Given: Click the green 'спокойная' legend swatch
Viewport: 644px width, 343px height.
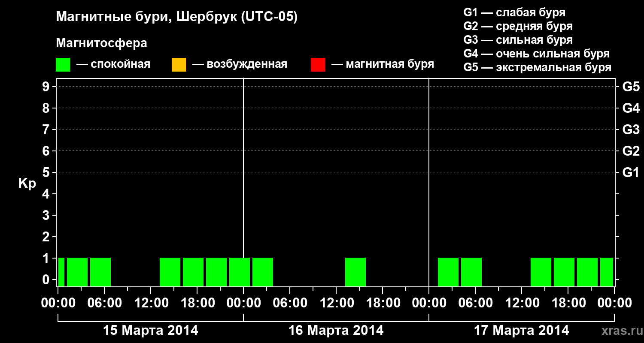Looking at the screenshot, I should point(63,65).
